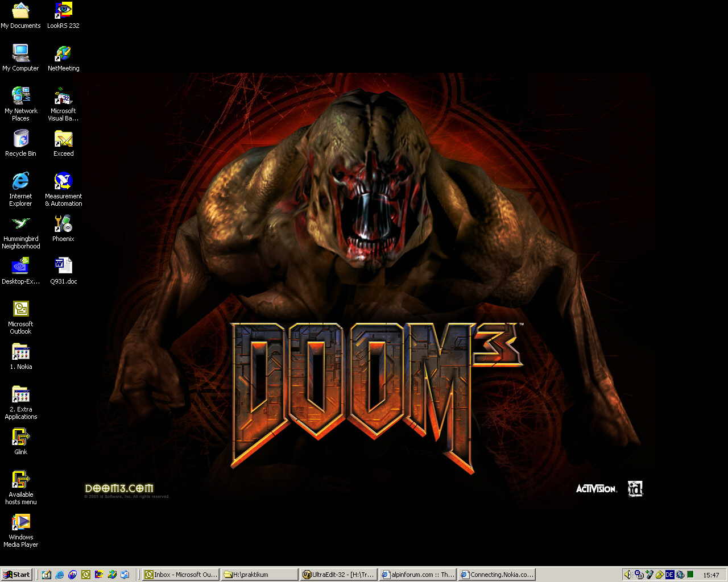Select the LookRS 232 shortcut
This screenshot has width=728, height=582.
pyautogui.click(x=63, y=11)
